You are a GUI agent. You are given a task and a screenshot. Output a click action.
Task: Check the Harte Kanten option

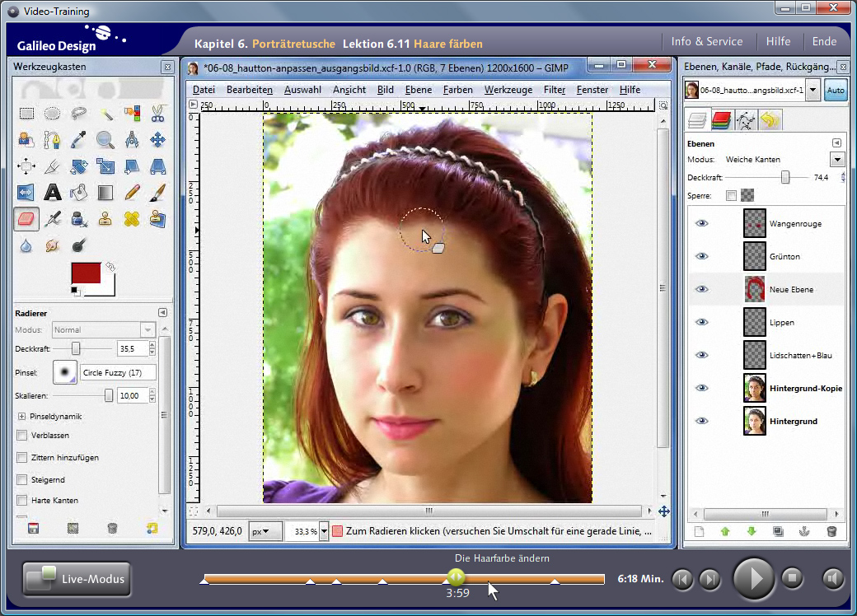[22, 500]
